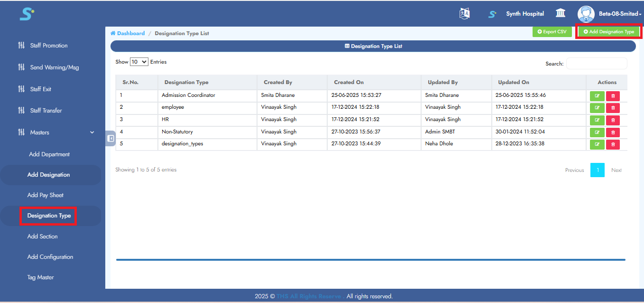Viewport: 644px width, 303px height.
Task: Open the Show entries count dropdown
Action: 138,62
